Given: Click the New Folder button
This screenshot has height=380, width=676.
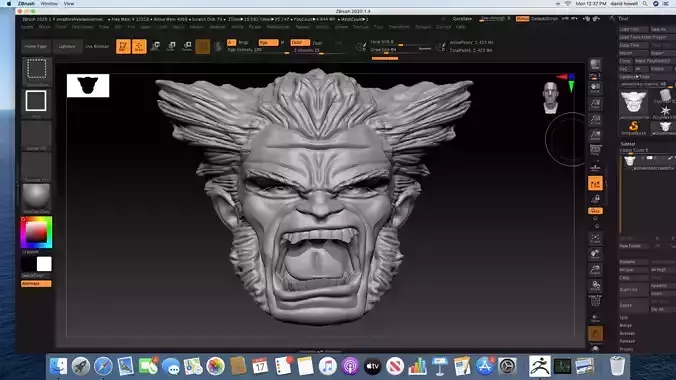Looking at the screenshot, I should tap(634, 246).
